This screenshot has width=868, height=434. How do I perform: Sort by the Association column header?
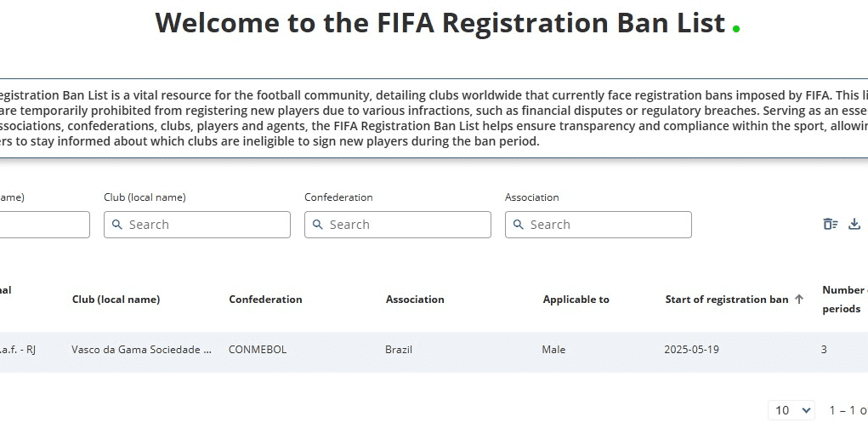(415, 300)
